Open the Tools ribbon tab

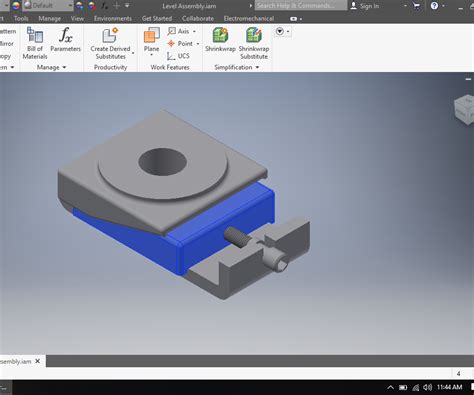[x=21, y=19]
